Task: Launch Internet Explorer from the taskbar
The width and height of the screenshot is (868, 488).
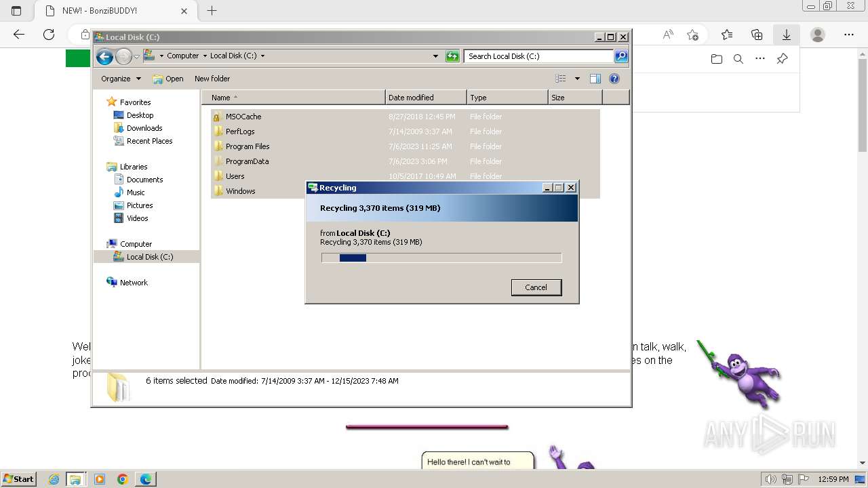Action: coord(54,479)
